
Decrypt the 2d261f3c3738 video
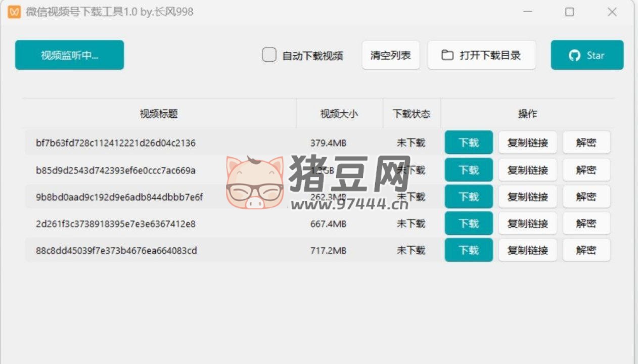pyautogui.click(x=586, y=223)
